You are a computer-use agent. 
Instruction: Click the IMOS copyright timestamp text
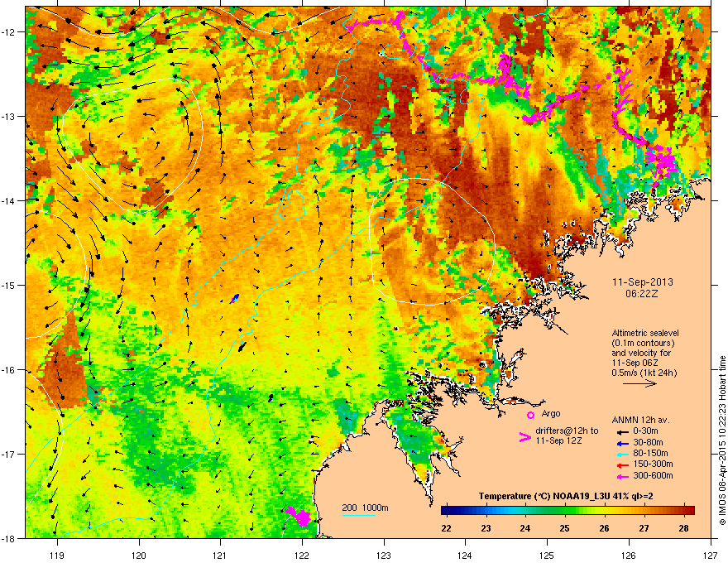coord(722,440)
